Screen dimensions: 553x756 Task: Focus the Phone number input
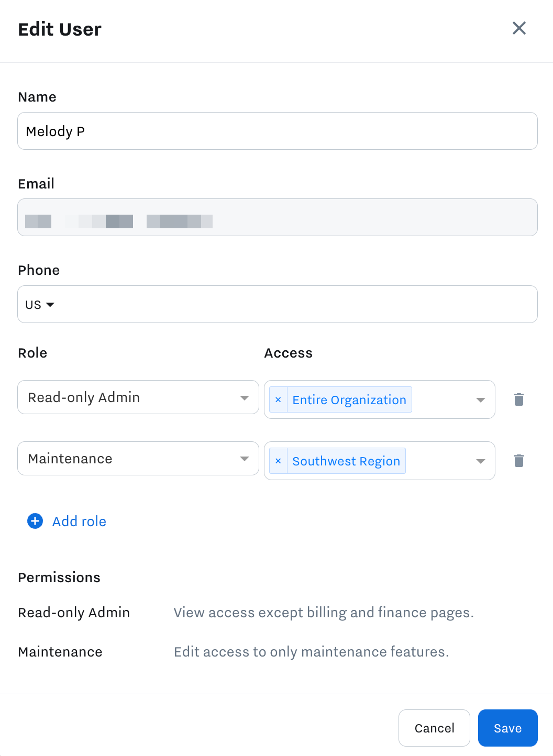293,305
